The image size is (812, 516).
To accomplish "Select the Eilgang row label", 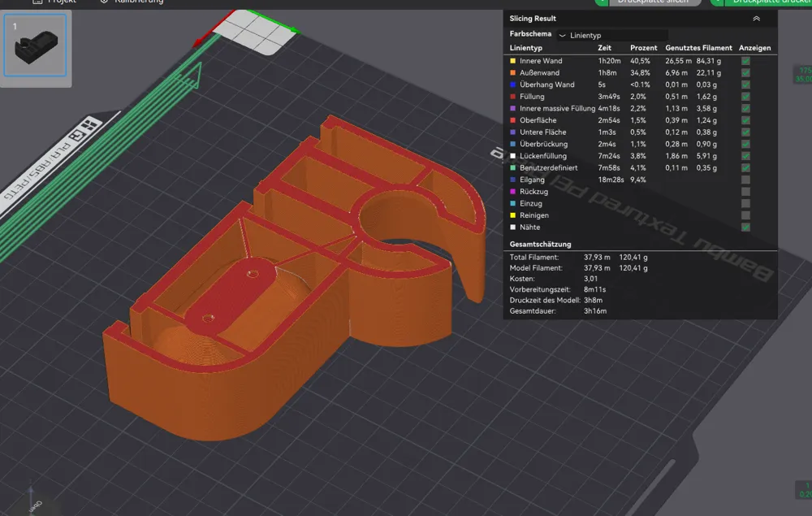I will pyautogui.click(x=532, y=180).
